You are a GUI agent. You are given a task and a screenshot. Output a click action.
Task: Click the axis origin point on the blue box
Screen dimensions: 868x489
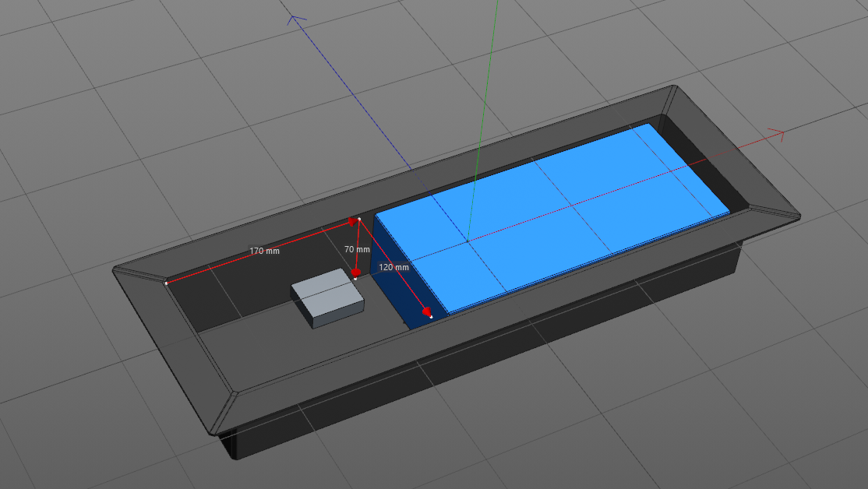468,241
